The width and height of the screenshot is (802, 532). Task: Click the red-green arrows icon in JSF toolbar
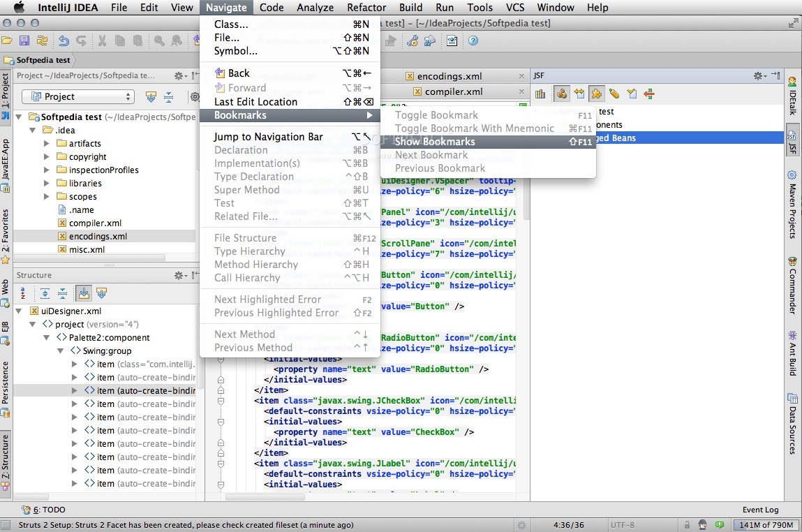(x=649, y=94)
